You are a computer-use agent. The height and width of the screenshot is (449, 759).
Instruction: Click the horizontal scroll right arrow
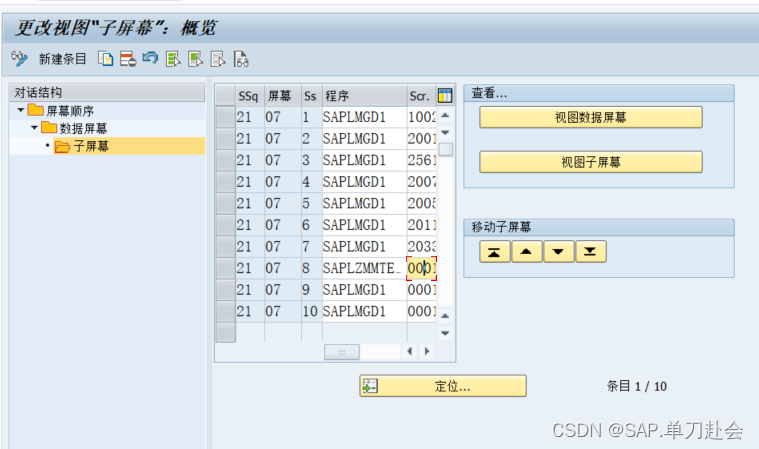coord(426,351)
